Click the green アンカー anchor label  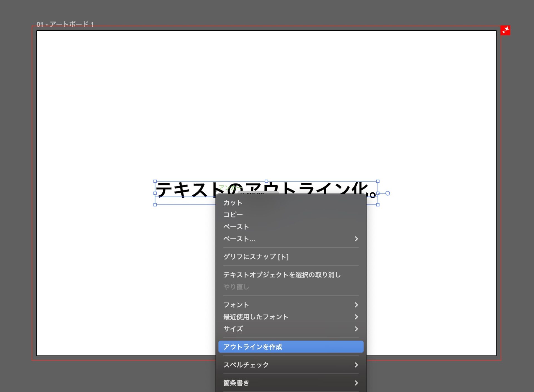230,188
